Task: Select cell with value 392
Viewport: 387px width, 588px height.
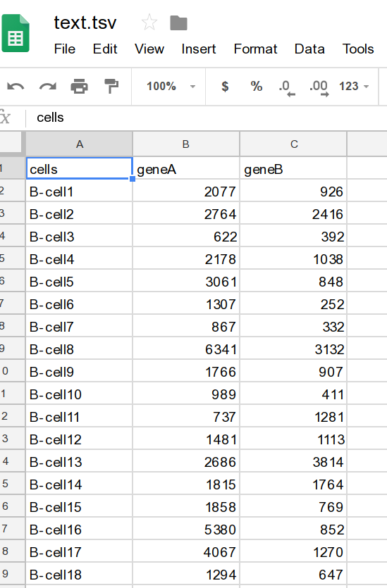Action: click(293, 236)
